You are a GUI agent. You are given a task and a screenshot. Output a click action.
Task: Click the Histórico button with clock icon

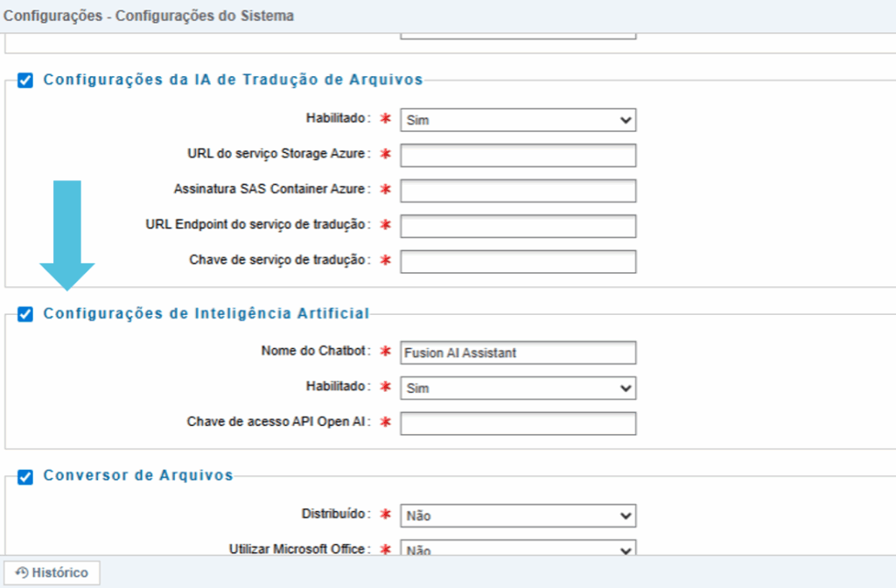52,572
